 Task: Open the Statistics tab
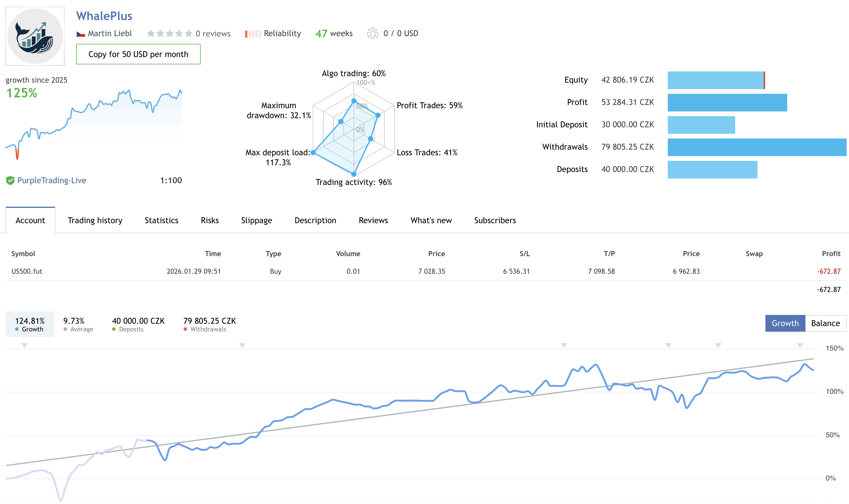(x=162, y=220)
